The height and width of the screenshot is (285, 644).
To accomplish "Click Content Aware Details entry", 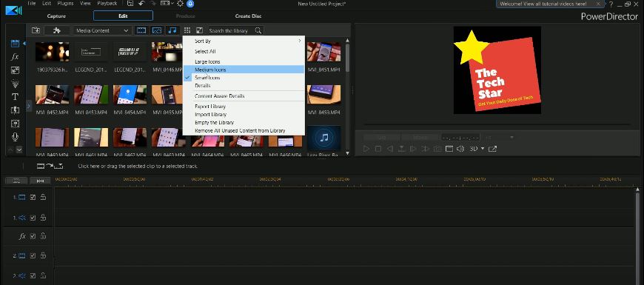I will [x=244, y=96].
